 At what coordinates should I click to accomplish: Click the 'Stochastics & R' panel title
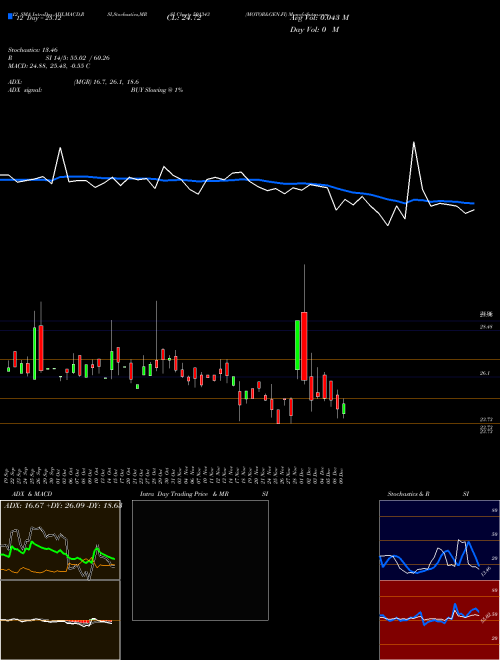pos(409,494)
